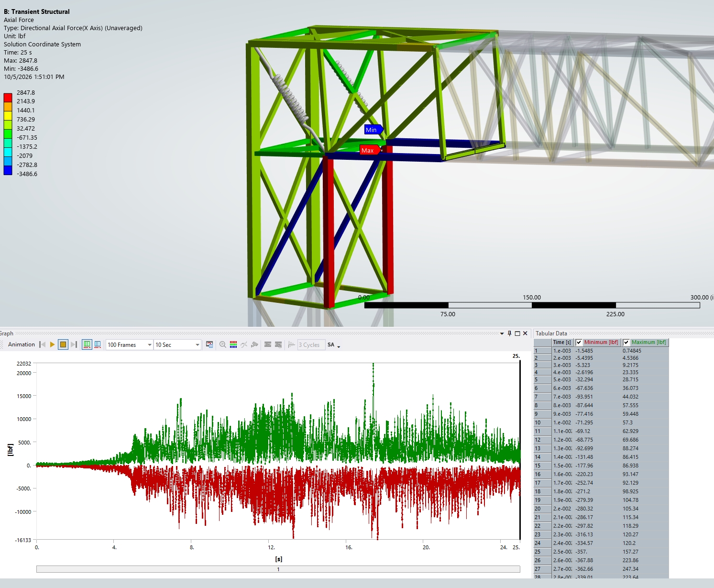
Task: Click the second film-strip keyframe icon
Action: (x=278, y=344)
